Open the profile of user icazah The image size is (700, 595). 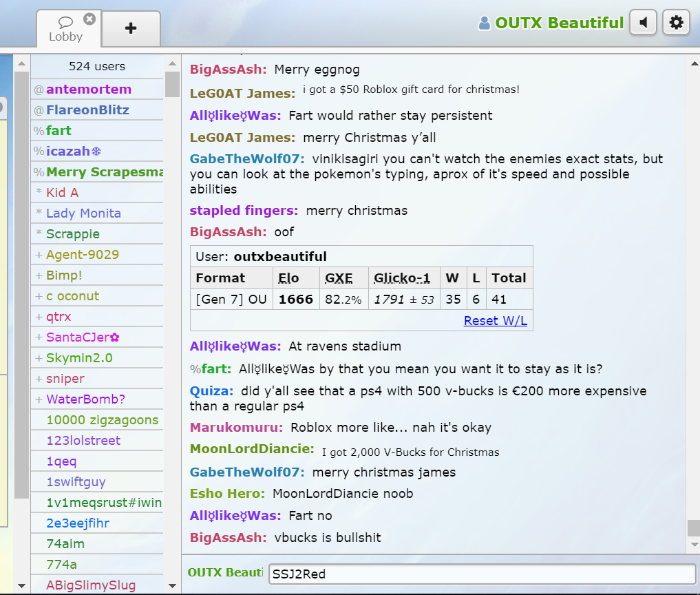(x=97, y=152)
